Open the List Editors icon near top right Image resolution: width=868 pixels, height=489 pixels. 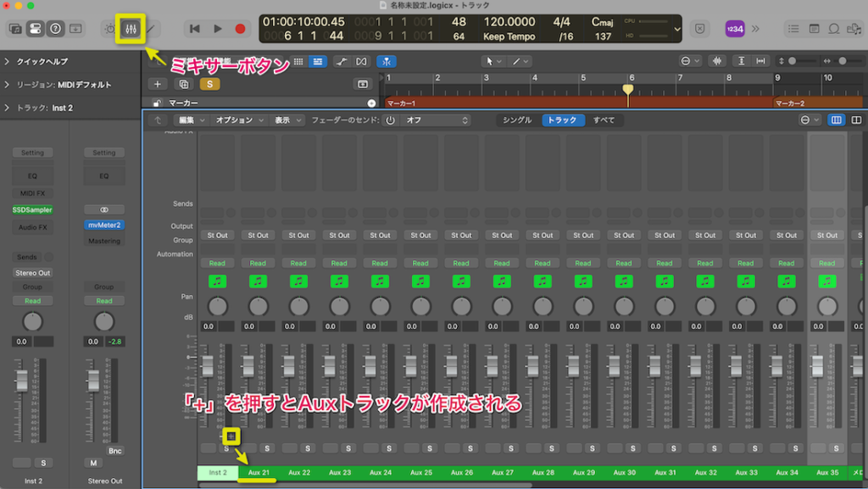[x=793, y=28]
